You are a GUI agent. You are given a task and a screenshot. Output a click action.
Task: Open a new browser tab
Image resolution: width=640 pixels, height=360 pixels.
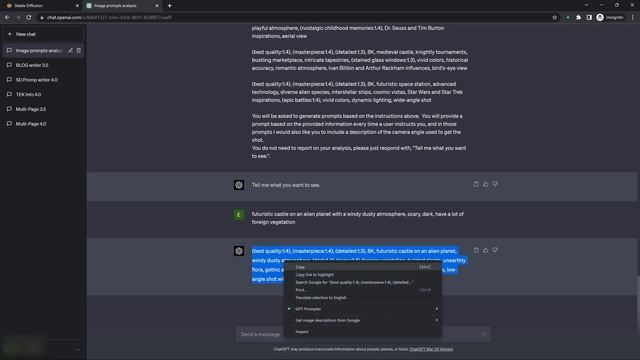coord(170,6)
